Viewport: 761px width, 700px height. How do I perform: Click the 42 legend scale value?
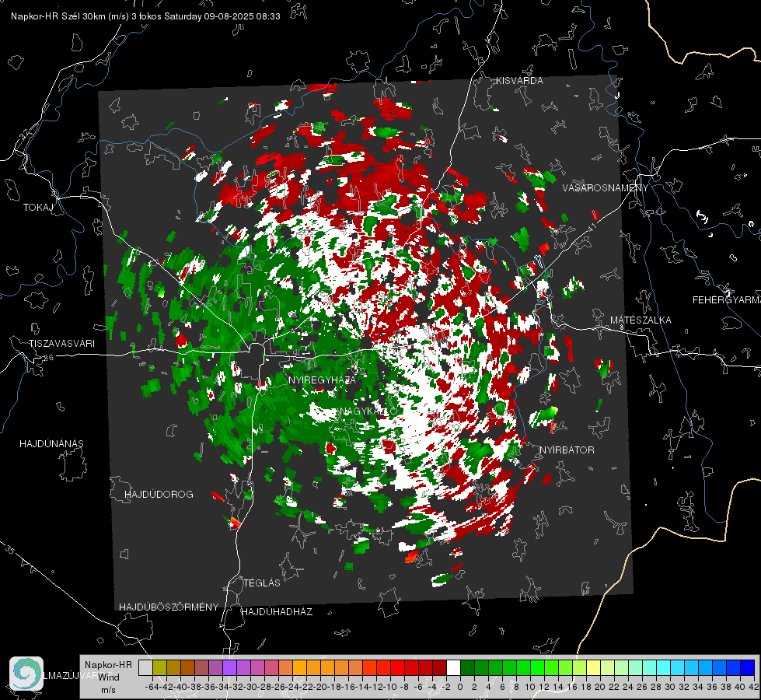[x=754, y=687]
